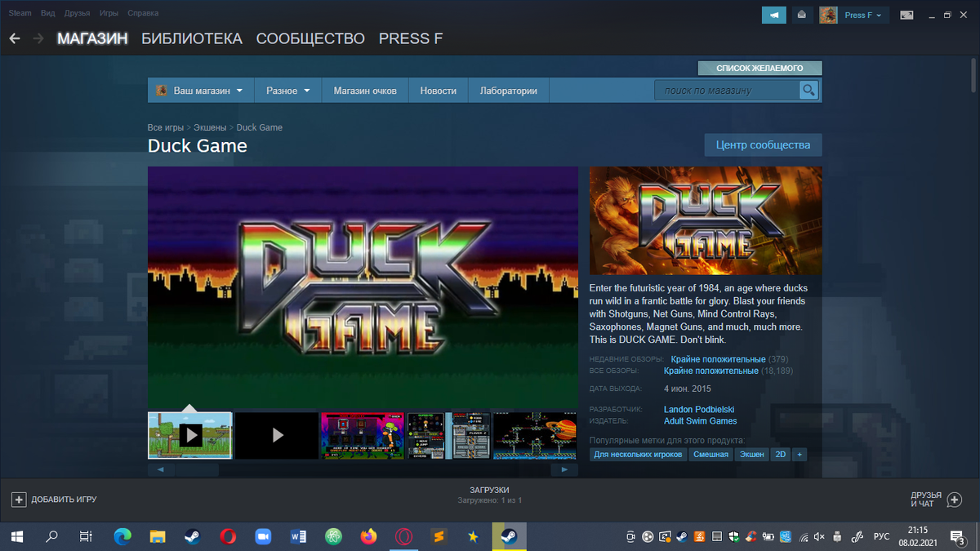Open the Справка menu

click(143, 13)
